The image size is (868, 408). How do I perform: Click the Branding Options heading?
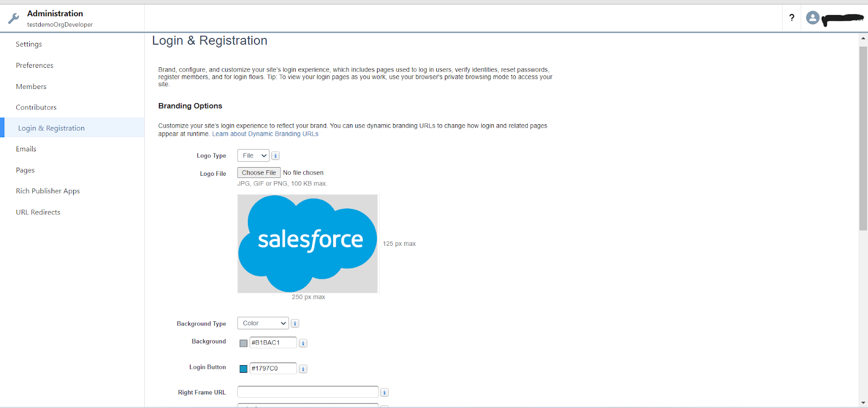coord(190,106)
